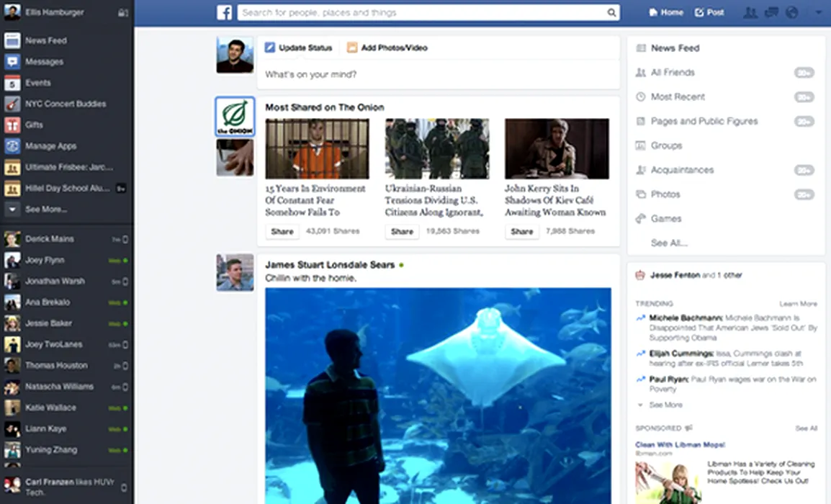Expand See More in left sidebar
Viewport: 831px width, 504px height.
[x=45, y=210]
